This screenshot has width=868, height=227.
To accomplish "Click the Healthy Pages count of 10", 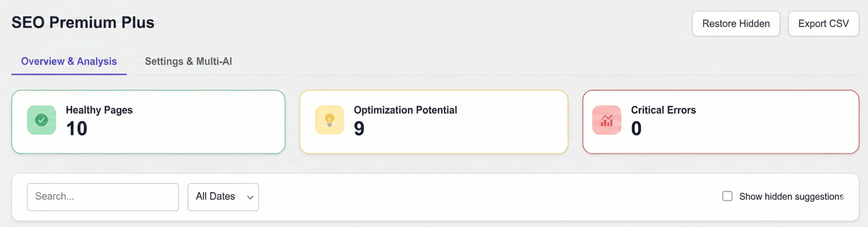I will point(76,129).
